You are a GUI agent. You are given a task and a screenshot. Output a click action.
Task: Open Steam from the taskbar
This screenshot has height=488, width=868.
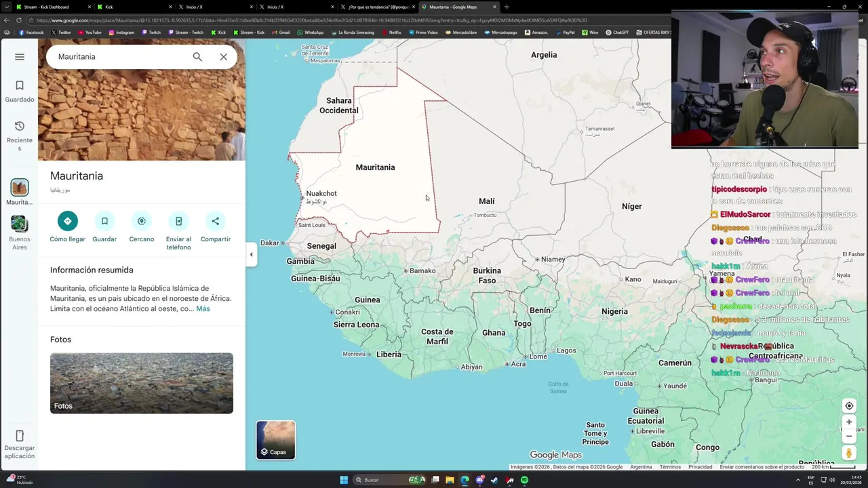click(x=494, y=480)
